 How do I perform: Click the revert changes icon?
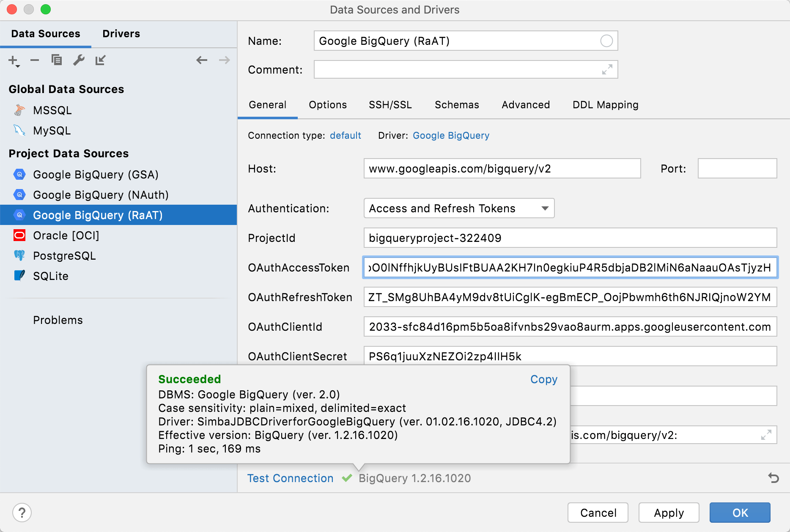click(773, 478)
